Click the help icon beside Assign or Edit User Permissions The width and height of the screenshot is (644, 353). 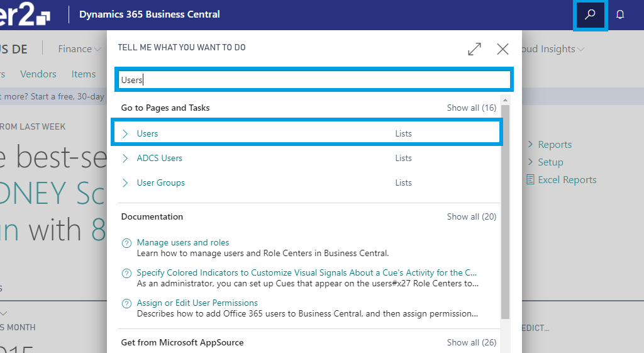point(126,303)
